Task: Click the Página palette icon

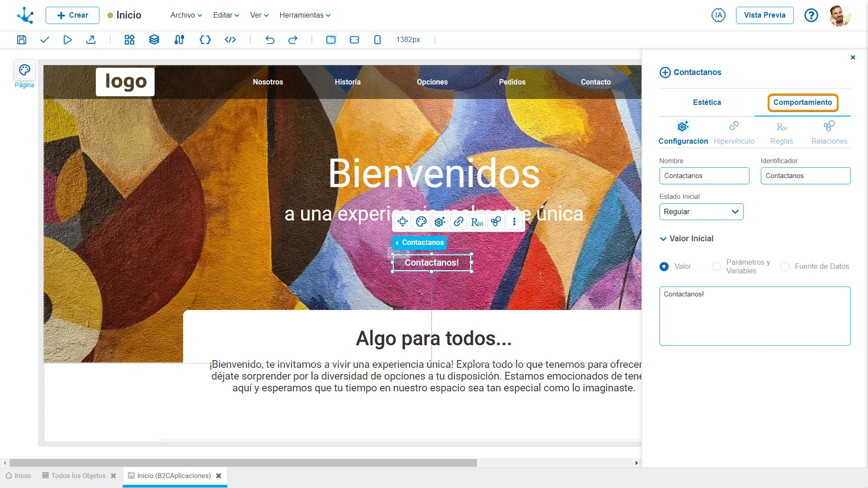Action: click(x=24, y=70)
